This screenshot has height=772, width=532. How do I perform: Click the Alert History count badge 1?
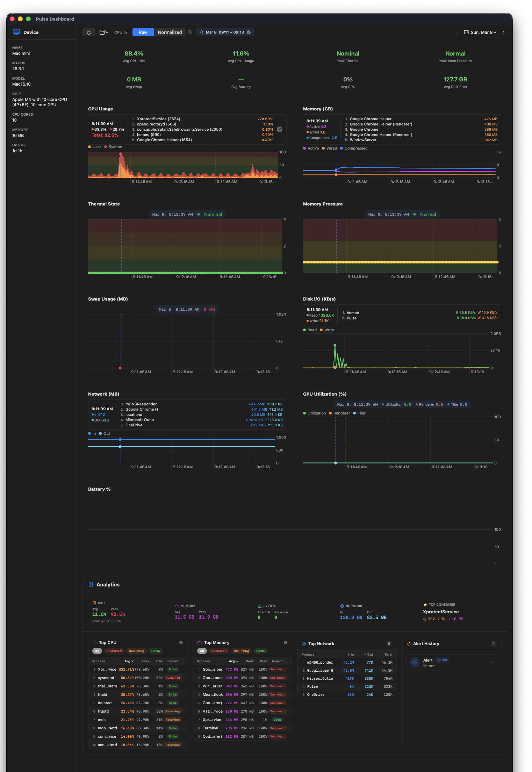coord(494,643)
